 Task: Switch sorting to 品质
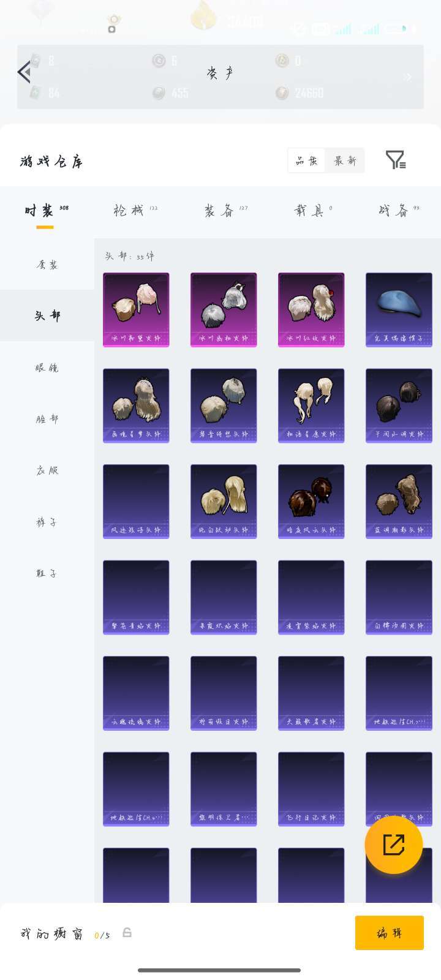[306, 160]
